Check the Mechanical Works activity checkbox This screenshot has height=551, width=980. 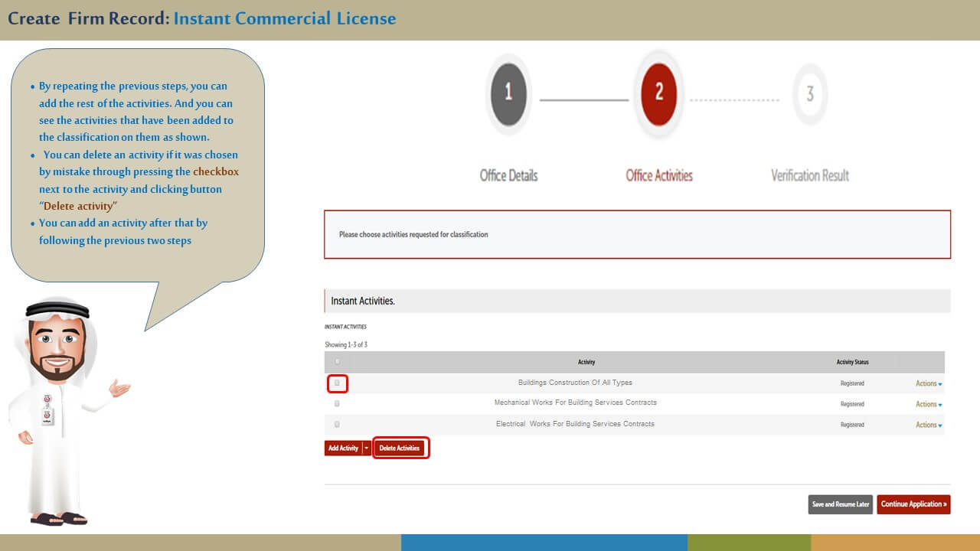tap(337, 403)
